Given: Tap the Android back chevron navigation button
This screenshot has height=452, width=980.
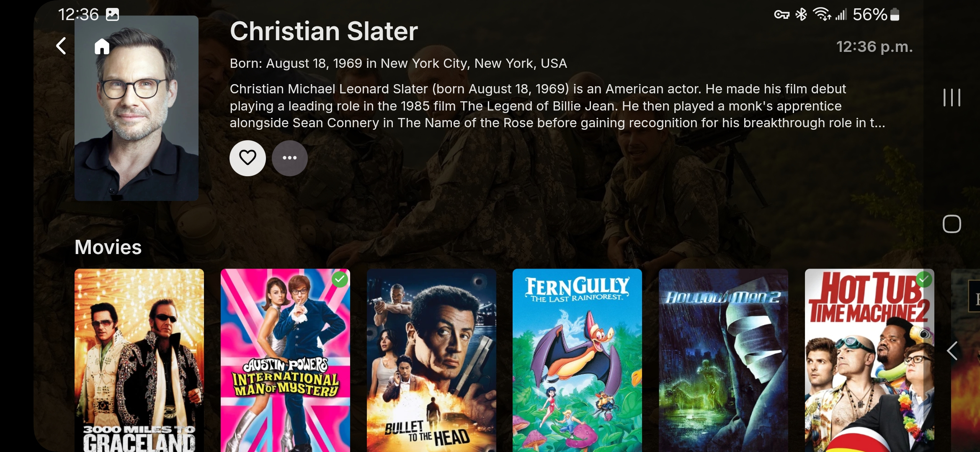Looking at the screenshot, I should (x=952, y=351).
